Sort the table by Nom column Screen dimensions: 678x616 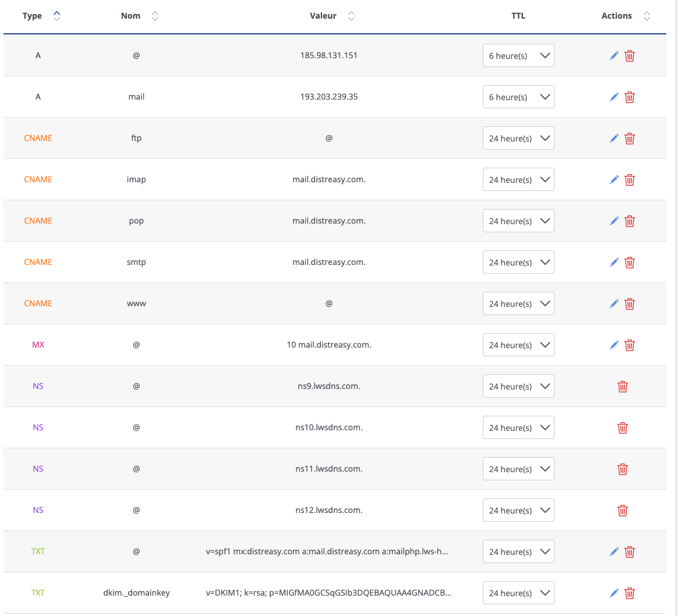point(155,16)
